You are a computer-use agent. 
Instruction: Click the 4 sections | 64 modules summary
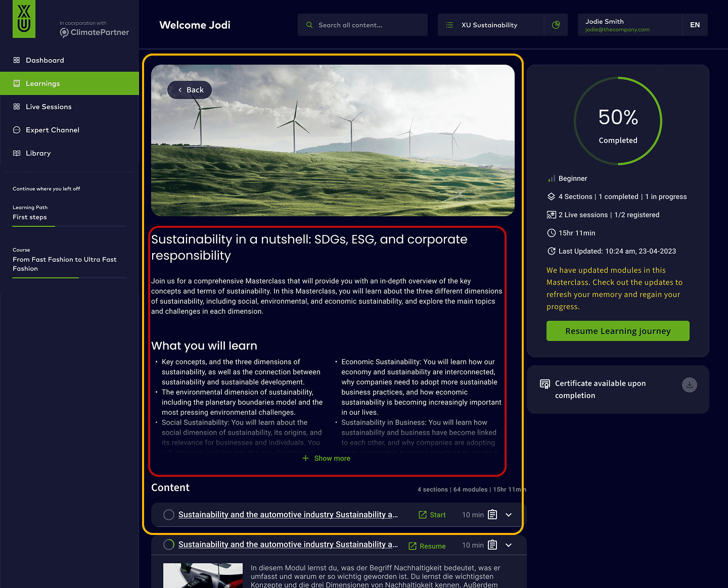[x=472, y=489]
